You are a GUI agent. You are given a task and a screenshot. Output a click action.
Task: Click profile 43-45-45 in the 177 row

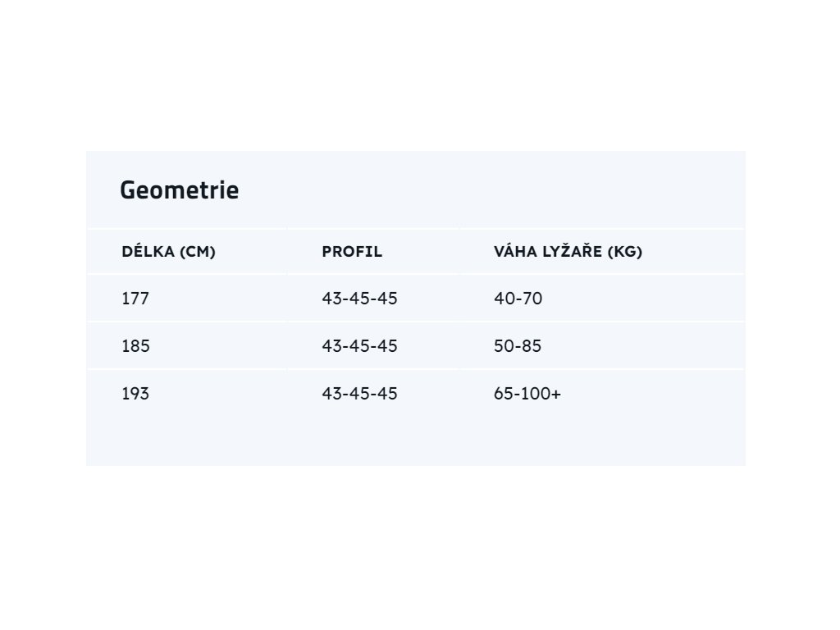pyautogui.click(x=359, y=299)
